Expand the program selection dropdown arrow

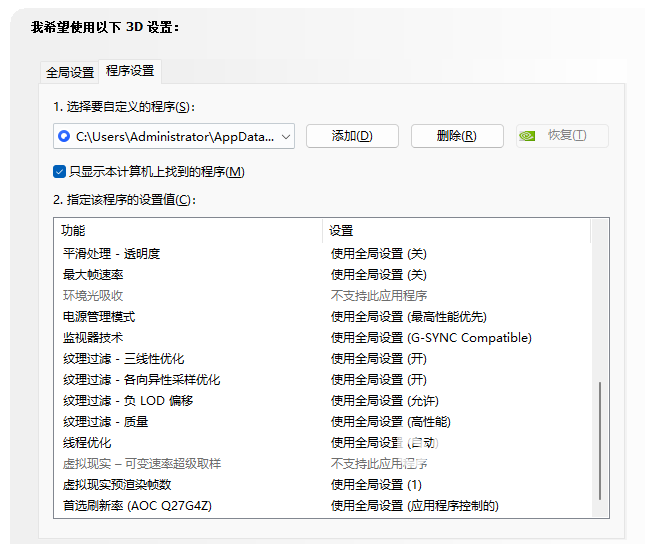click(x=286, y=136)
